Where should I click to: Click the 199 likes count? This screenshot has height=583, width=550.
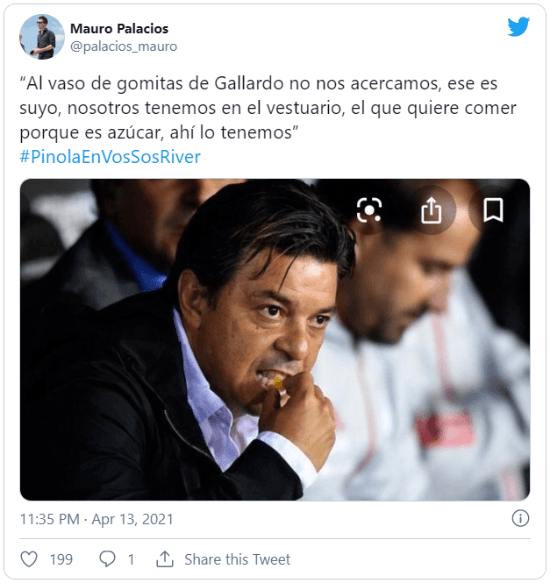coord(61,560)
